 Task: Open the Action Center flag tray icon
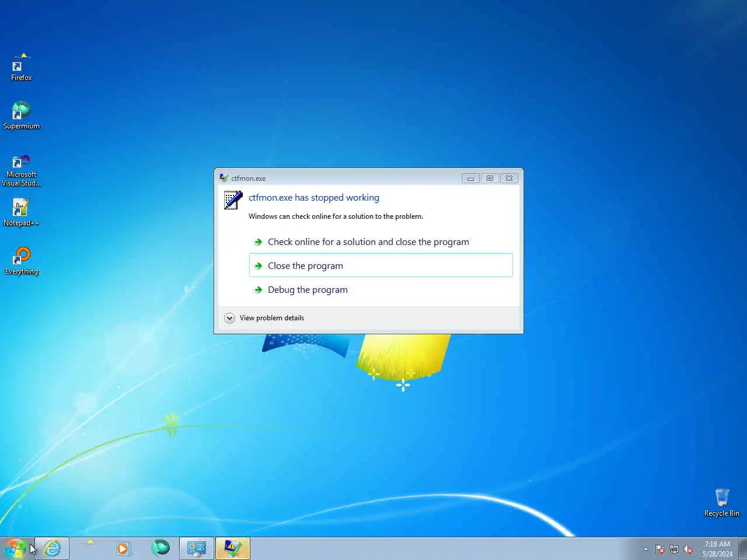660,549
